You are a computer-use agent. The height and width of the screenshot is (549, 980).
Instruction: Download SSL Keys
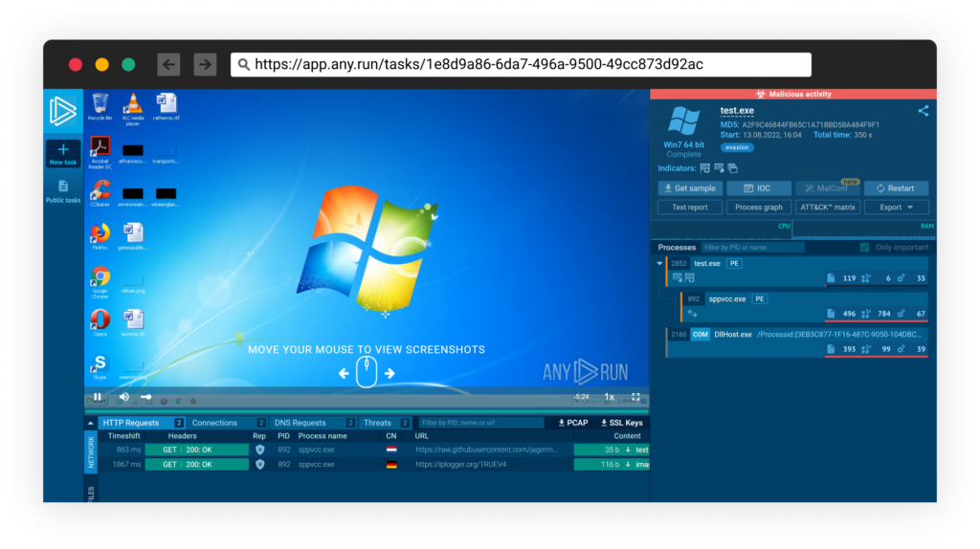coord(622,423)
